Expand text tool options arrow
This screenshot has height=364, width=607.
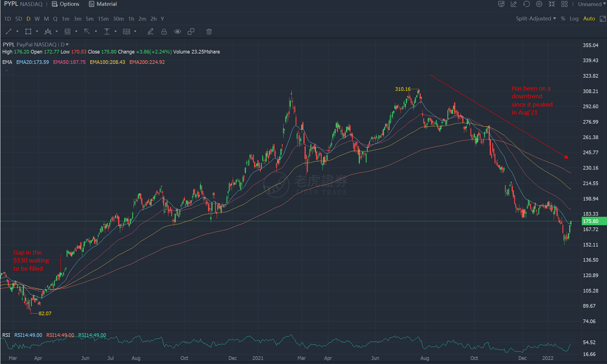point(116,32)
